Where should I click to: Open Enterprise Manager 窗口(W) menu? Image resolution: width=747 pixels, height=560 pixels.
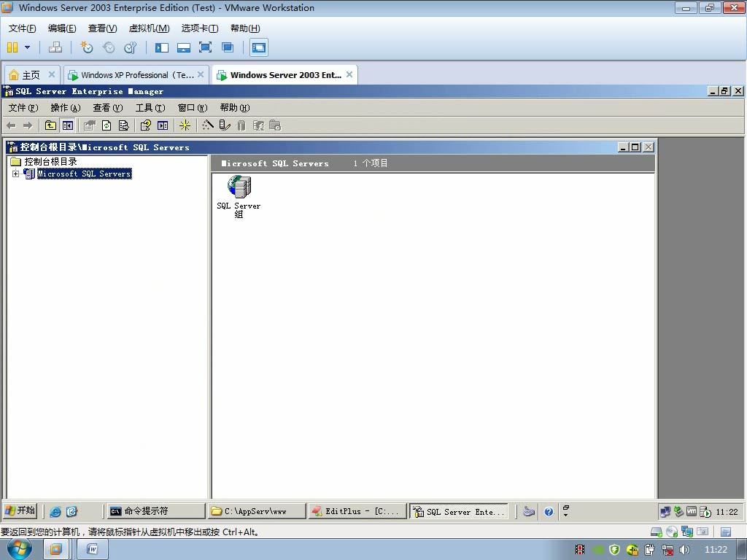[193, 108]
